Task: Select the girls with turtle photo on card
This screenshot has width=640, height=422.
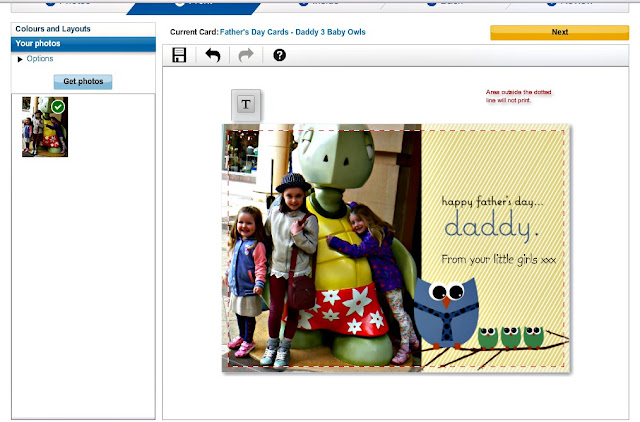Action: pos(322,248)
